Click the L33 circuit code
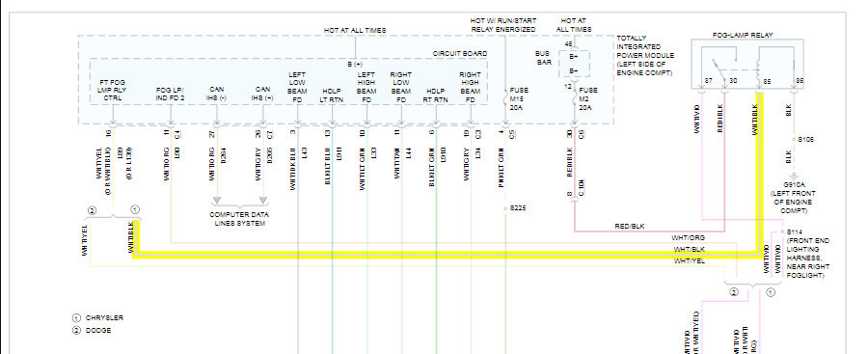The image size is (868, 354). tap(373, 153)
